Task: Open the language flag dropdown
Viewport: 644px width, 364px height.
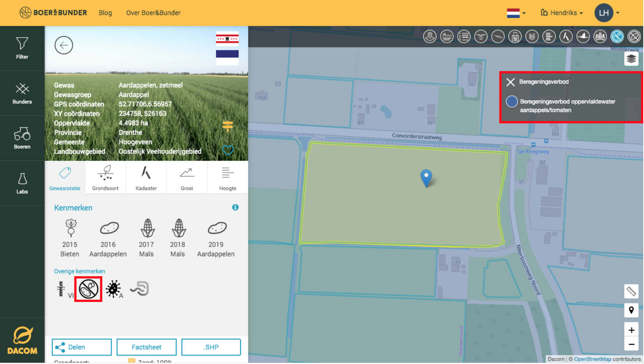Action: (x=516, y=13)
